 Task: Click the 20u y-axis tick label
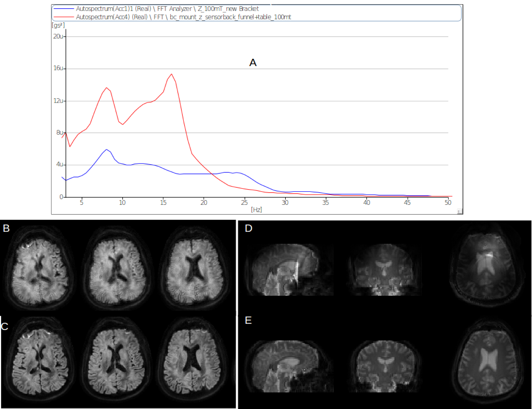click(x=58, y=36)
